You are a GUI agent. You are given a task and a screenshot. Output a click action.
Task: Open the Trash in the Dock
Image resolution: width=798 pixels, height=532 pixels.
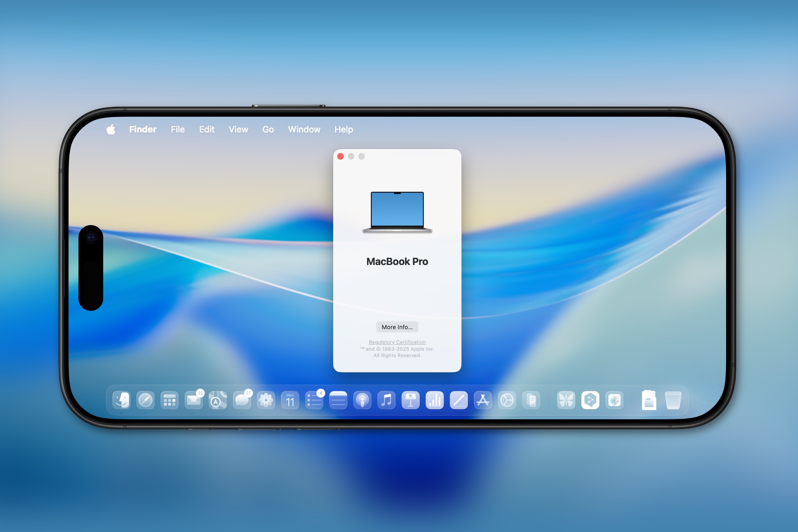pyautogui.click(x=674, y=400)
